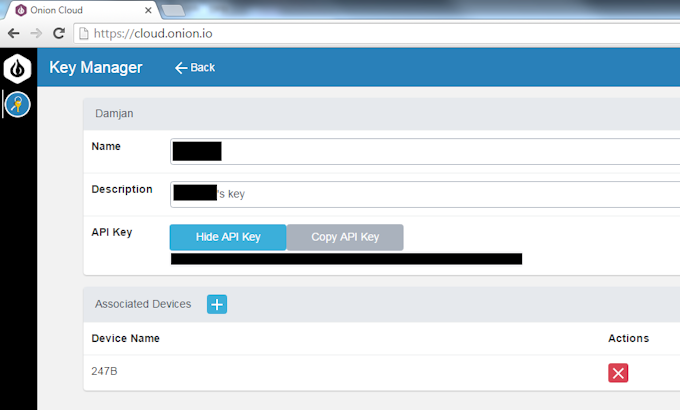Click the page icon in address bar
This screenshot has height=410, width=680.
[x=84, y=33]
